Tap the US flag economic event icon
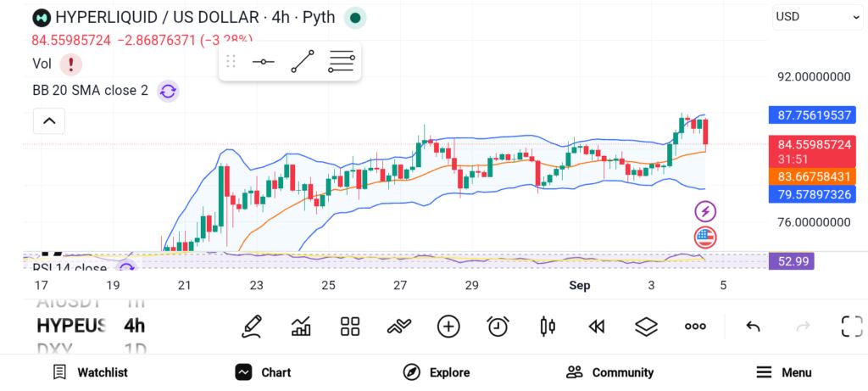 click(705, 237)
